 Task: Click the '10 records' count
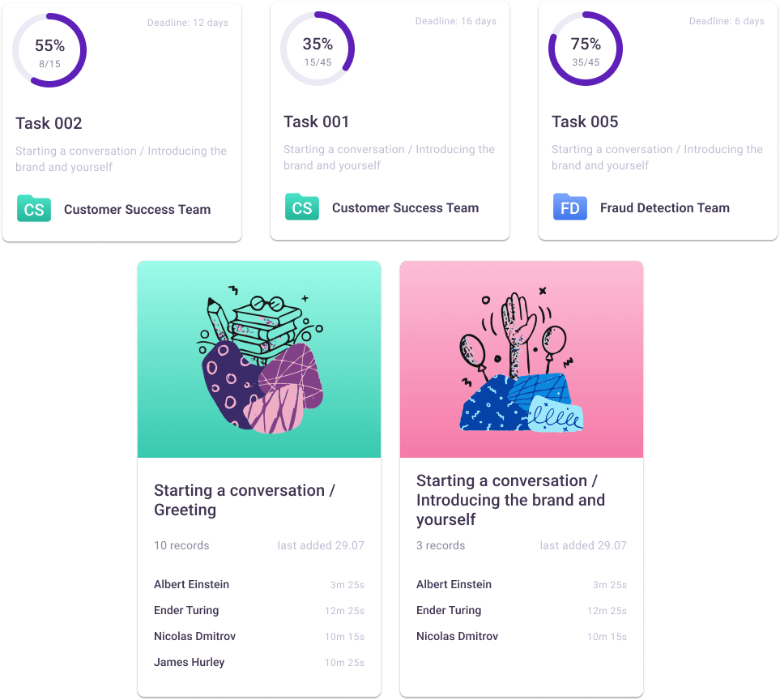point(181,546)
